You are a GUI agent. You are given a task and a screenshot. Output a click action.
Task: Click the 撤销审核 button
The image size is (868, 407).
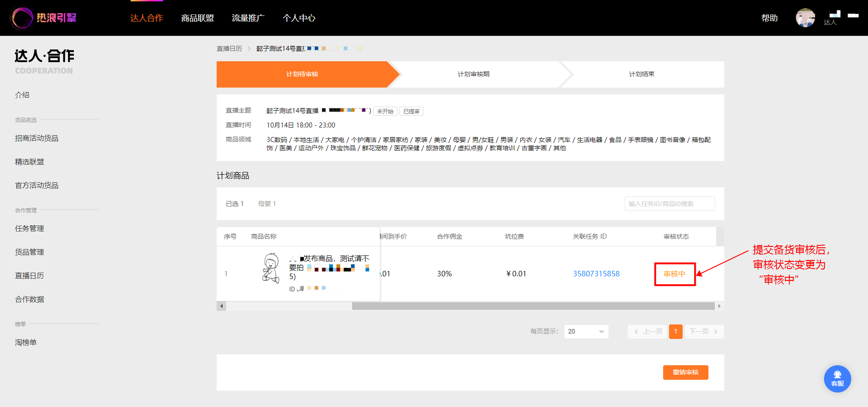pos(685,373)
